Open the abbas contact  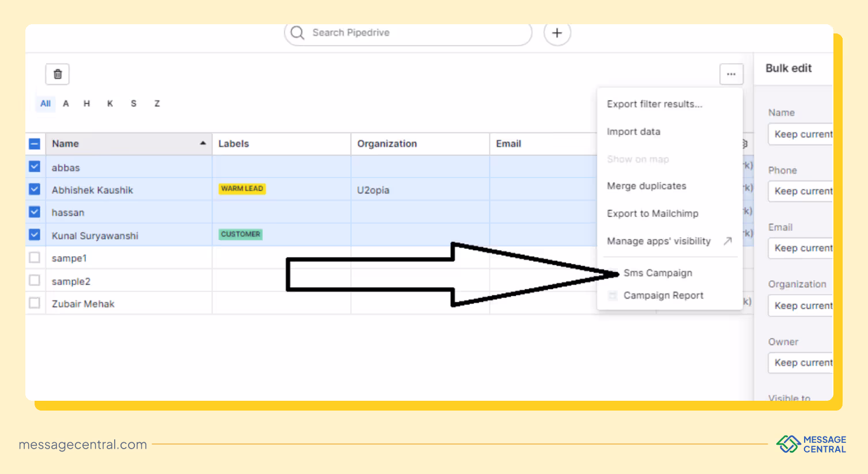point(66,168)
